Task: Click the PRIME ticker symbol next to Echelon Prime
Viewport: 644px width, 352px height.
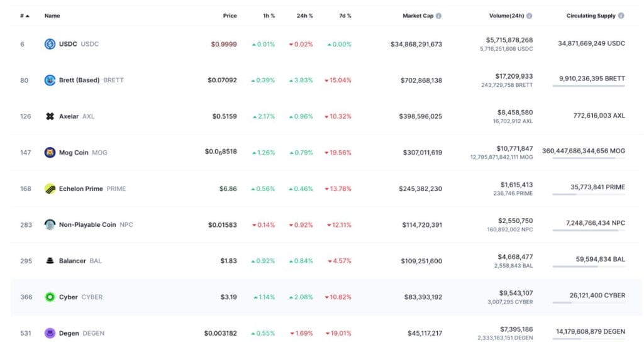Action: [116, 189]
